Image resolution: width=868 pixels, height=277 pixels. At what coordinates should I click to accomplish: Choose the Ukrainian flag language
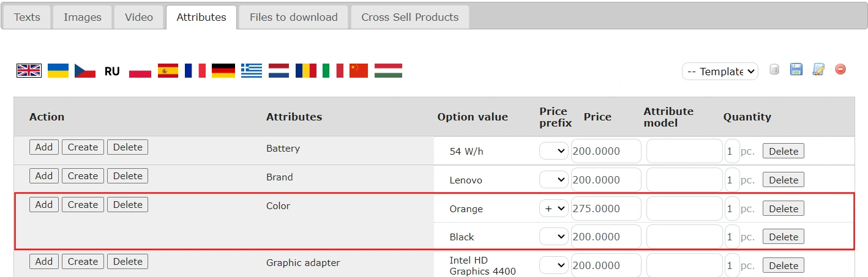tap(58, 71)
